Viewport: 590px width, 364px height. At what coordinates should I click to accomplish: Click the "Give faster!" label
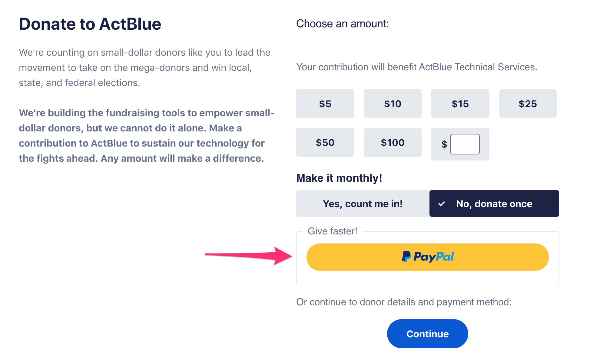click(332, 231)
